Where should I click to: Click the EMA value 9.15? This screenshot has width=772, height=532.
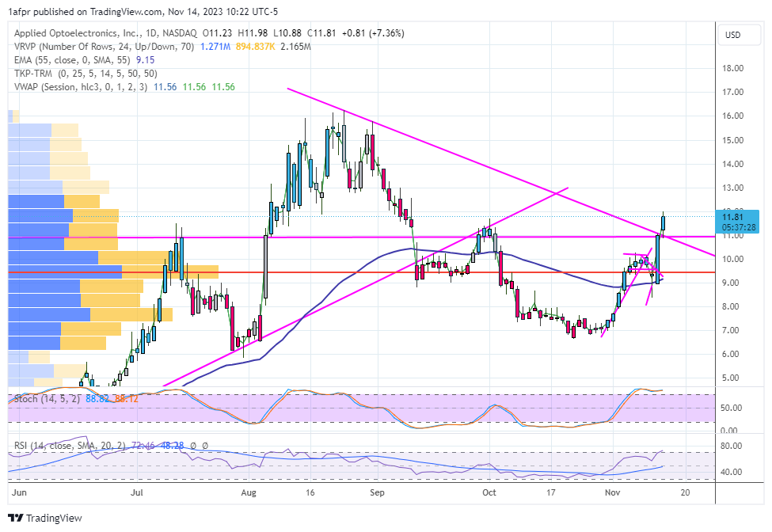145,60
